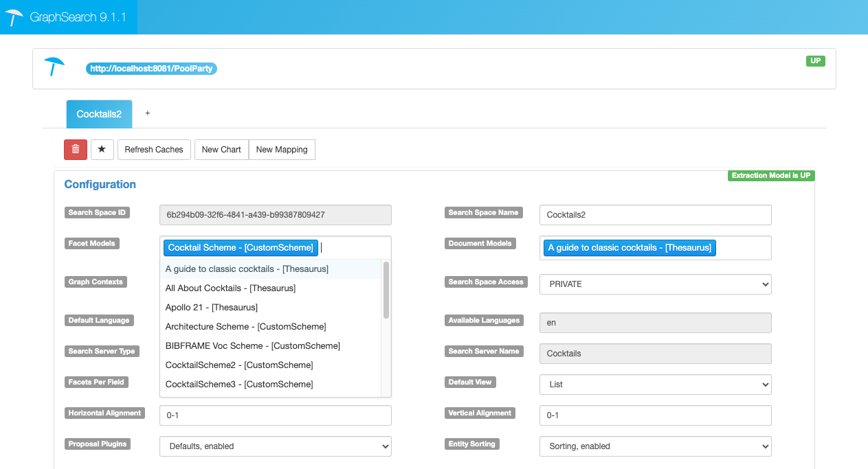Click the GraphSearch 9.1.1 title text
Image resolution: width=868 pixels, height=469 pixels.
[78, 17]
